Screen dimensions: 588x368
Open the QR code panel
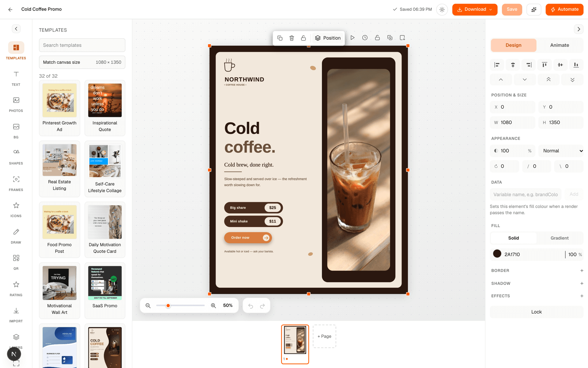[16, 262]
